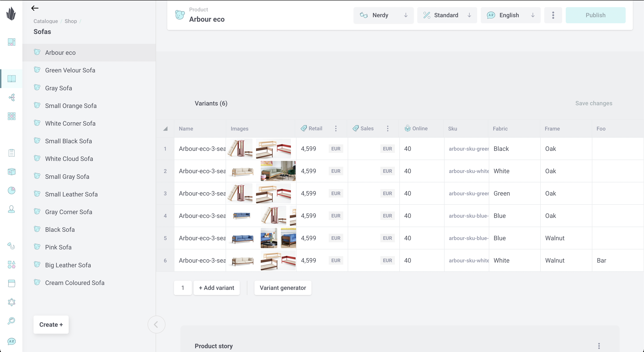Click the first image thumbnail in row 1
Image resolution: width=644 pixels, height=352 pixels.
pyautogui.click(x=240, y=148)
